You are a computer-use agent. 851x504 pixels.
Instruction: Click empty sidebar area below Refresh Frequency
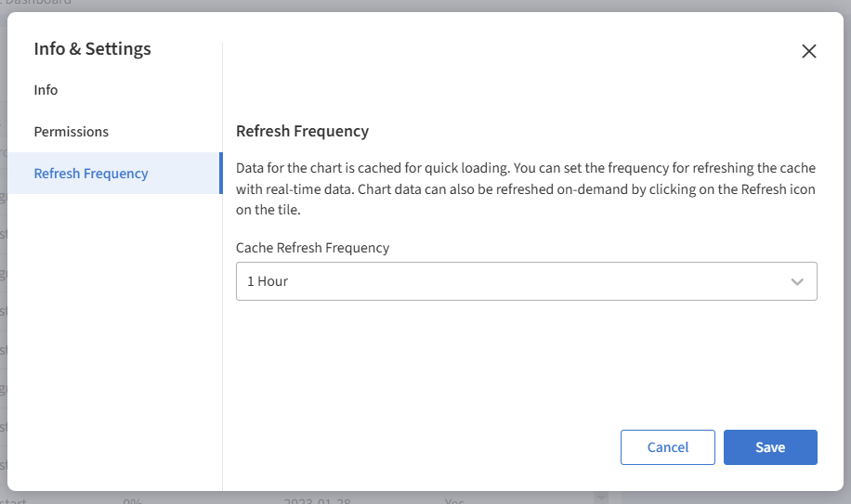(x=111, y=334)
